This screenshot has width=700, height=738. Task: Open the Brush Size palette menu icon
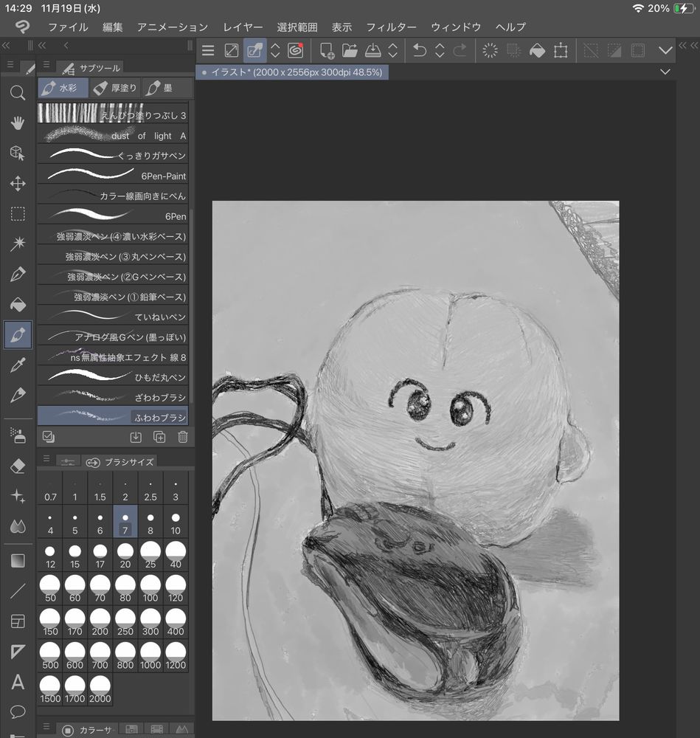coord(46,458)
